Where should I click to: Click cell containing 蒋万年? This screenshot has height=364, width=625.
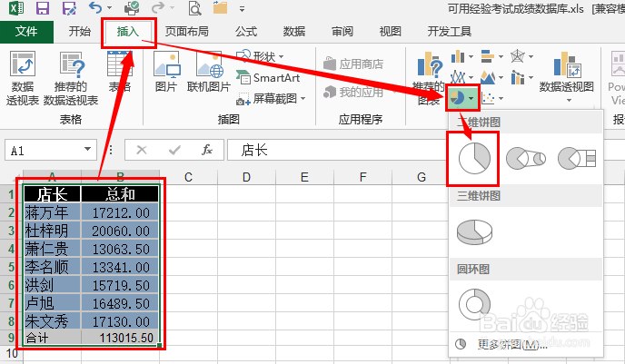click(x=52, y=212)
